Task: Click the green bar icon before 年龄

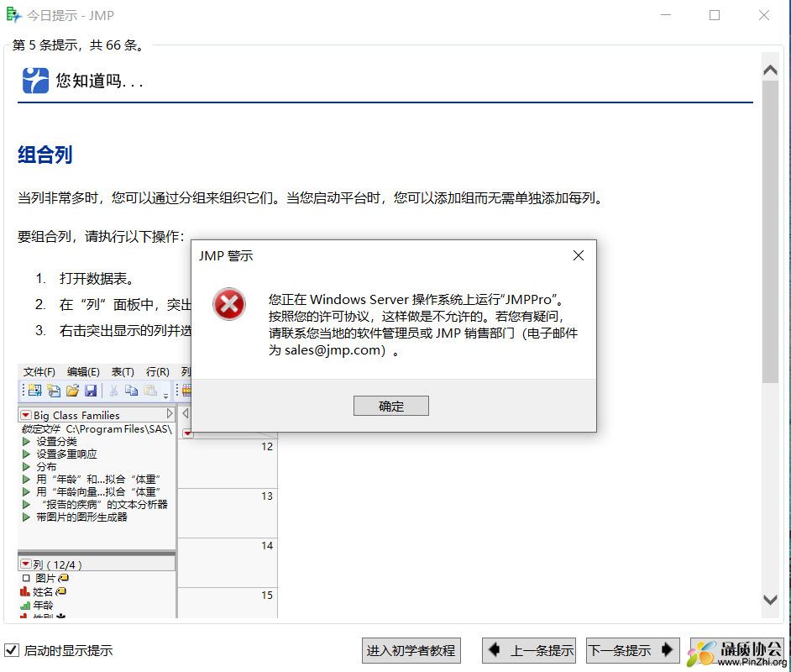Action: coord(25,605)
